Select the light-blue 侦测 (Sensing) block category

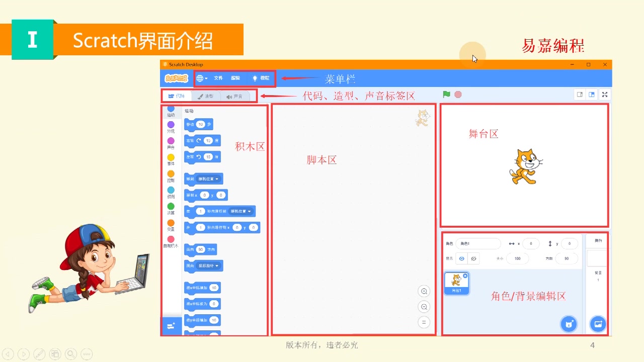click(171, 193)
